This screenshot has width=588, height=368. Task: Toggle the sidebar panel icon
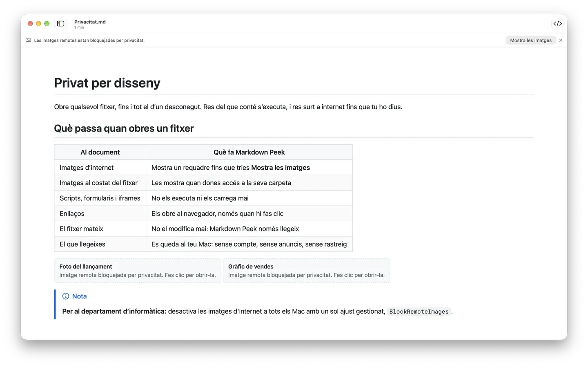click(60, 24)
